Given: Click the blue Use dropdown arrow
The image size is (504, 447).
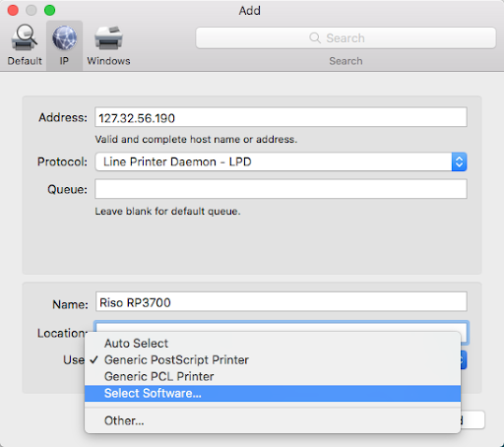Looking at the screenshot, I should click(x=464, y=360).
